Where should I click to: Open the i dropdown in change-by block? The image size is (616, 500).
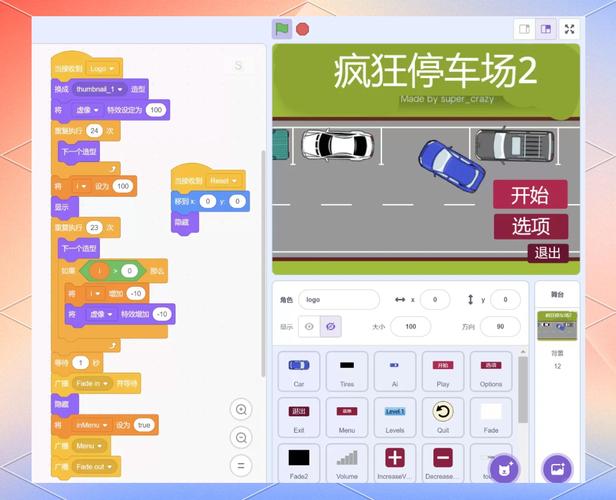click(95, 293)
